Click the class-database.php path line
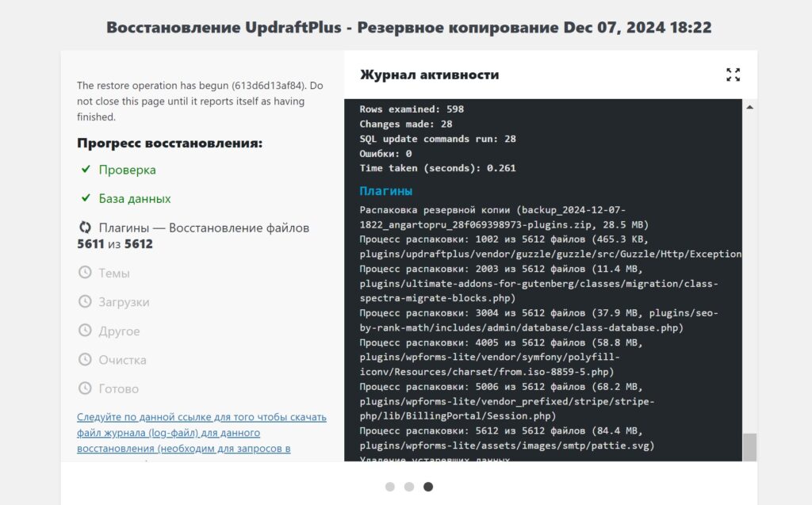The height and width of the screenshot is (505, 812). pos(522,328)
